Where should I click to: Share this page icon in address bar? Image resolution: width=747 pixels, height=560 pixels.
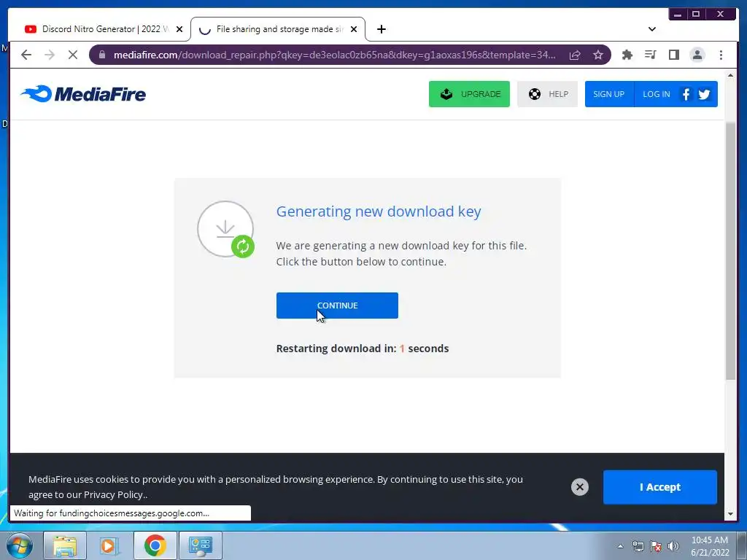(575, 55)
